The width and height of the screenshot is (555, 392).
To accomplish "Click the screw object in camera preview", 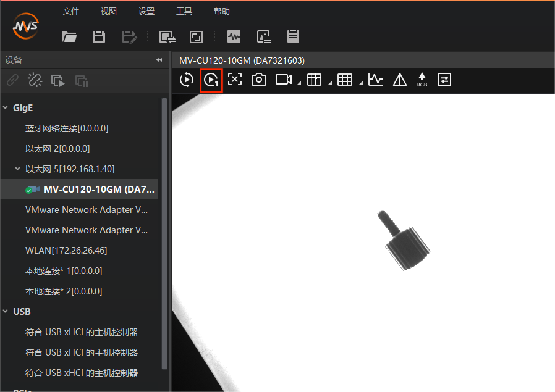I will pyautogui.click(x=404, y=240).
